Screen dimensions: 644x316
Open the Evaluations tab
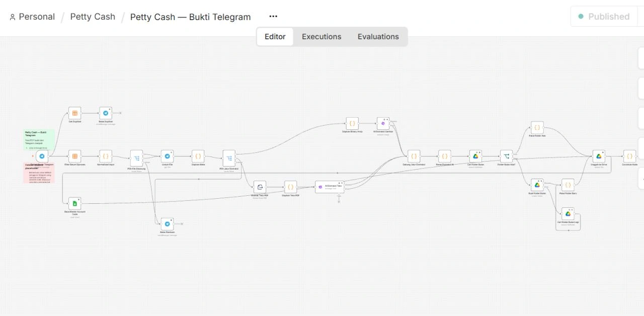tap(378, 37)
